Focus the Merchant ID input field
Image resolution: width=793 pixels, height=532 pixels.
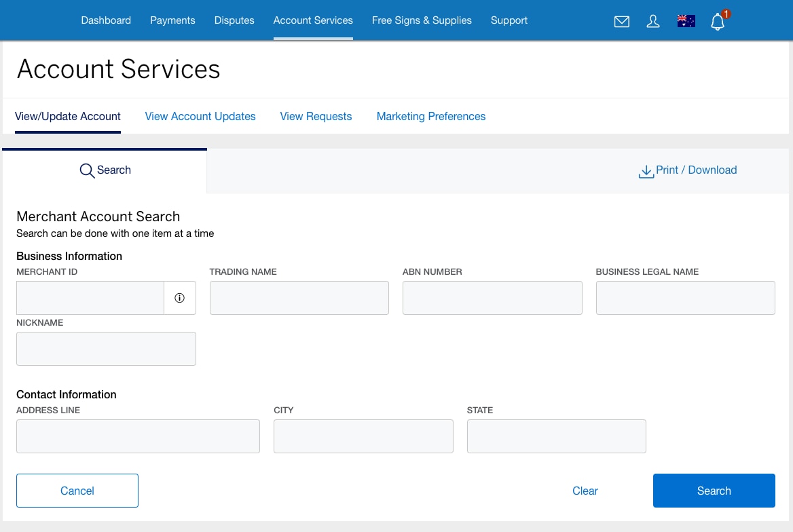tap(90, 298)
